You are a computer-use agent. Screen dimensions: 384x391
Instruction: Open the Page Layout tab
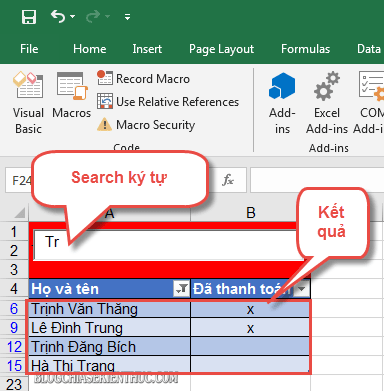coord(222,49)
